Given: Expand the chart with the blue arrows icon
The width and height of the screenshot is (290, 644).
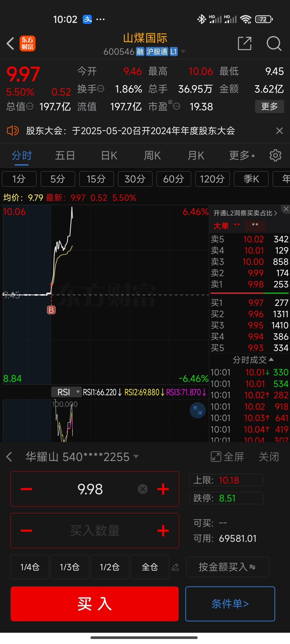Looking at the screenshot, I should coord(198,410).
